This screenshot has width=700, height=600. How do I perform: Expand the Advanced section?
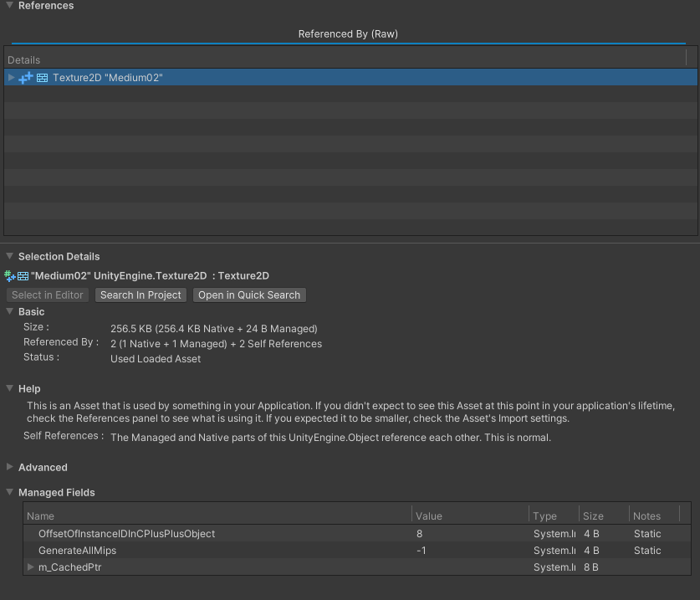click(8, 467)
